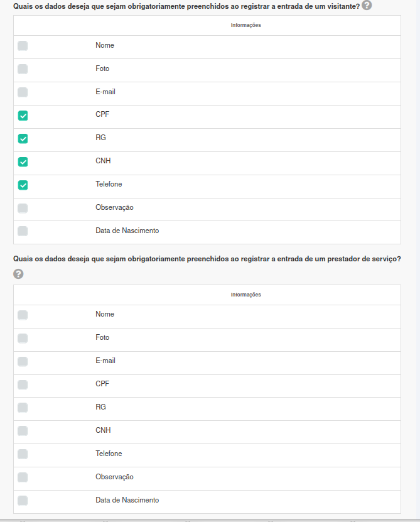Viewport: 420px width, 522px height.
Task: Check Foto requirement for service provider
Action: [x=23, y=338]
